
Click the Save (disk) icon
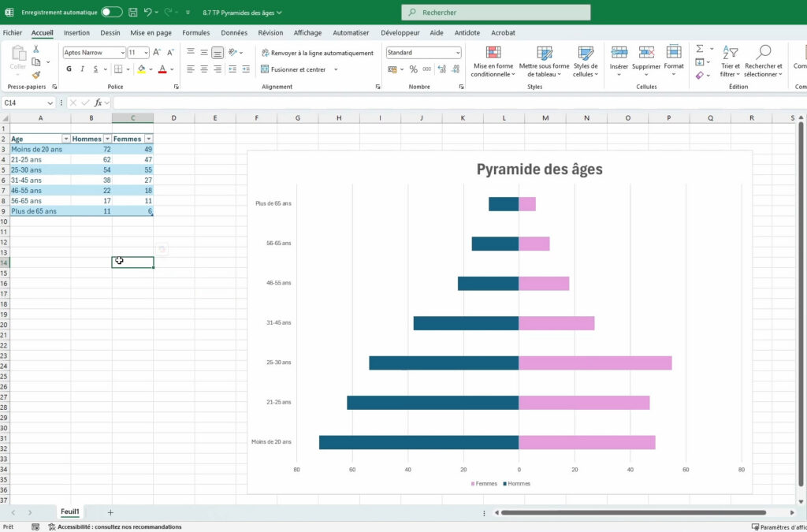coord(132,13)
